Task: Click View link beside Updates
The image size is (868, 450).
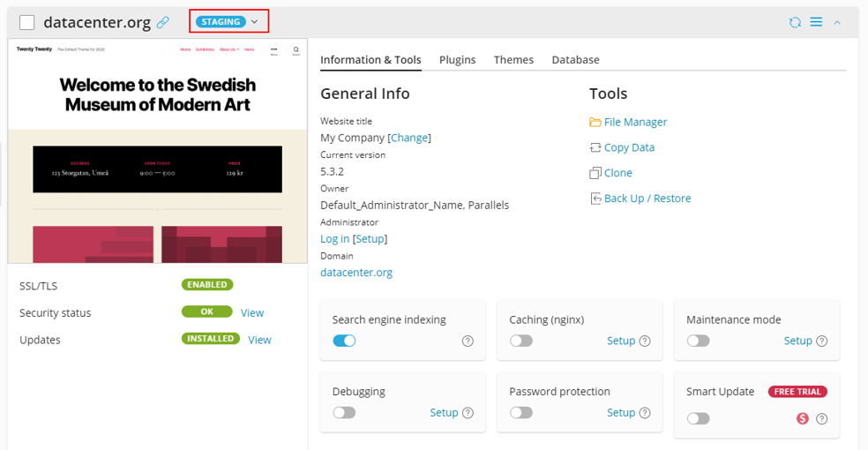Action: [x=259, y=340]
